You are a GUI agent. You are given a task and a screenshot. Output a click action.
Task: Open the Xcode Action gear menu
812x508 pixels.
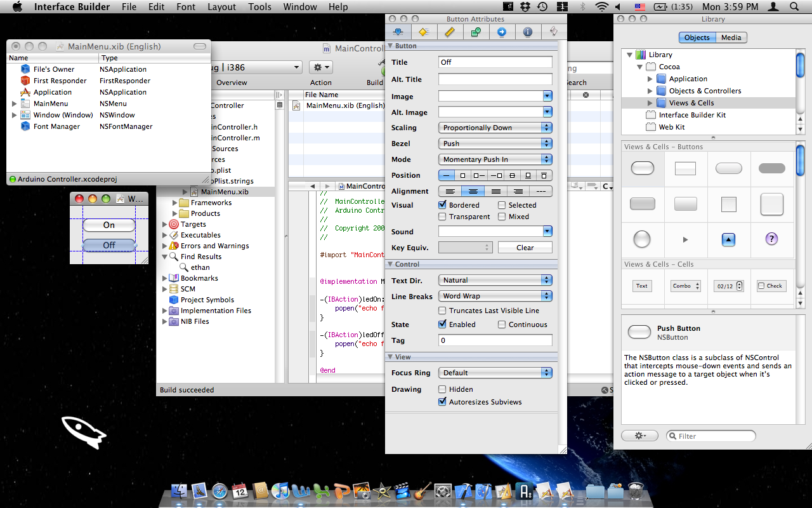click(320, 67)
